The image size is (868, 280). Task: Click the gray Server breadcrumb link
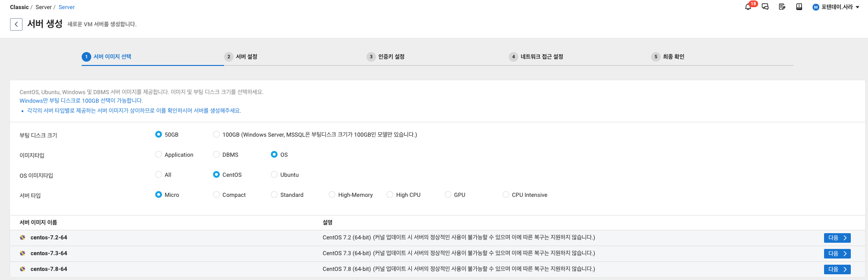click(x=43, y=7)
